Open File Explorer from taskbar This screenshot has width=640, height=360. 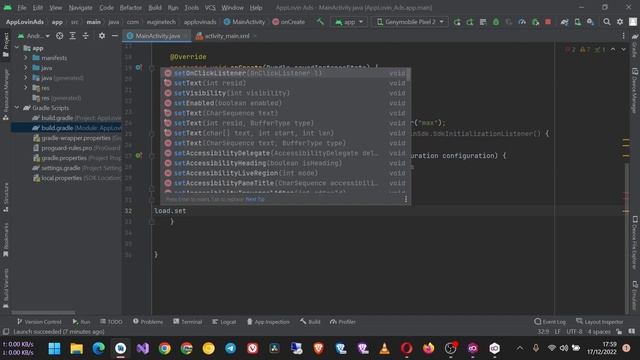click(x=76, y=348)
